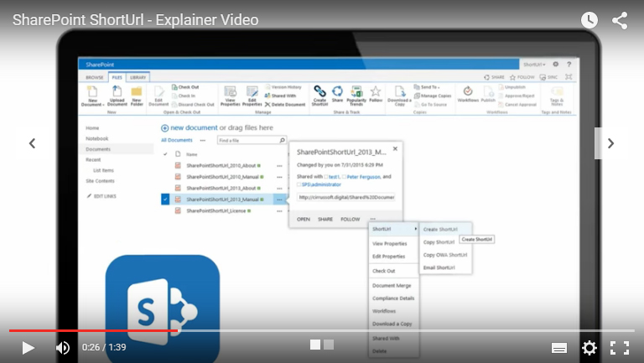Open the view options ellipsis beside All Documents
Viewport: 644px width, 363px height.
(202, 140)
